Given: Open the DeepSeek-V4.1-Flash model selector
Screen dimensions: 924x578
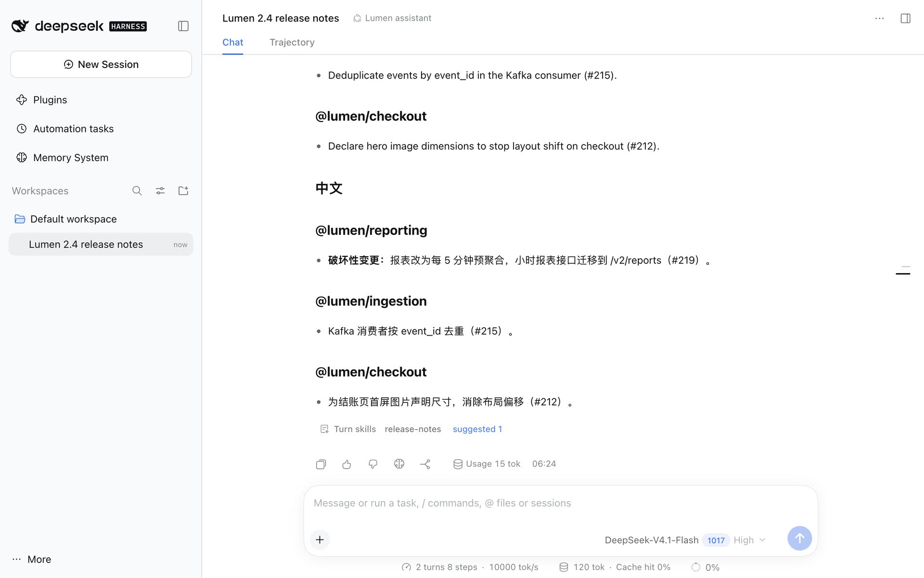Looking at the screenshot, I should click(x=652, y=540).
